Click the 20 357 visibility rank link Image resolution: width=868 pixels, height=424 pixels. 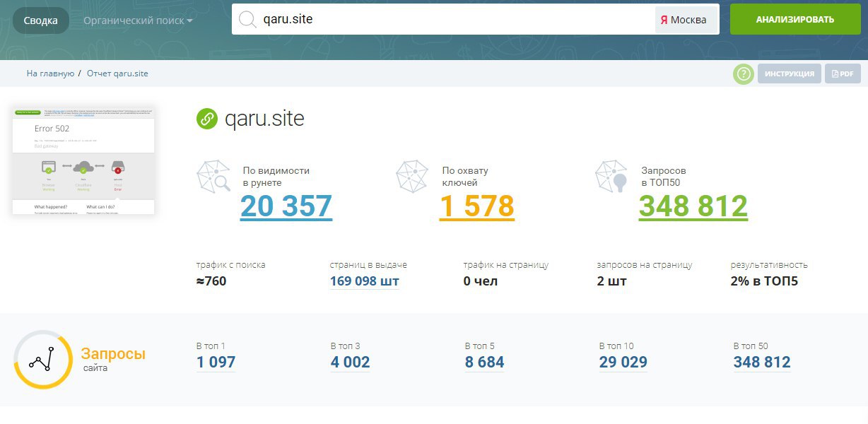coord(286,206)
